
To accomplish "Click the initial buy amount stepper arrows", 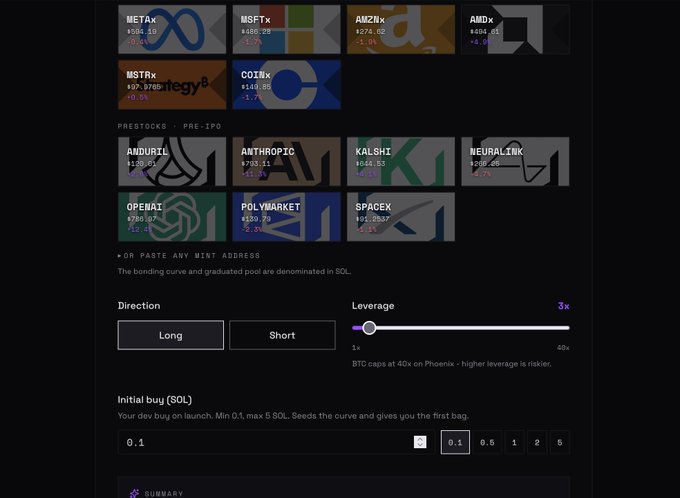I will [x=420, y=442].
